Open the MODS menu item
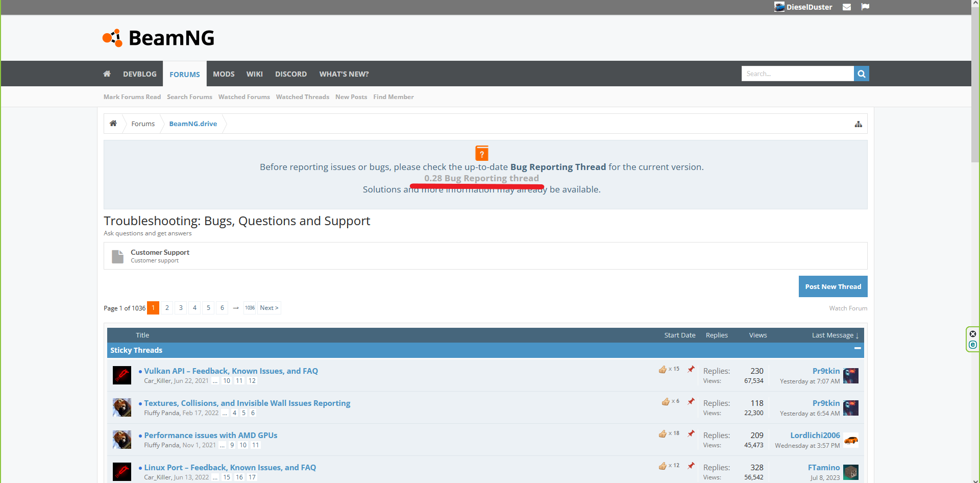This screenshot has width=980, height=483. pyautogui.click(x=224, y=74)
